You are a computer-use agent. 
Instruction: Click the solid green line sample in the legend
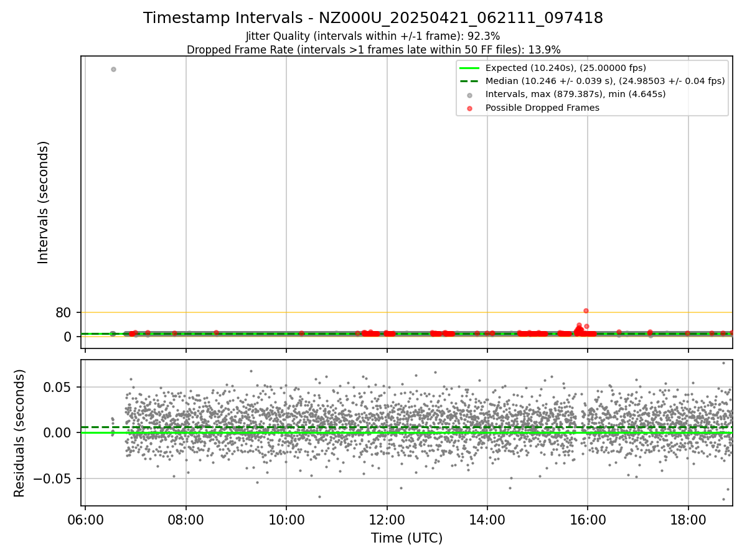[470, 68]
